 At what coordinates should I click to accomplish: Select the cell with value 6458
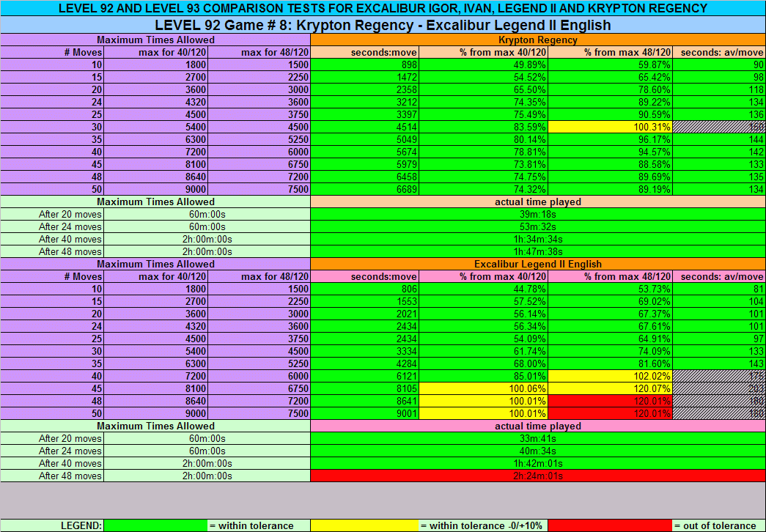[x=364, y=177]
